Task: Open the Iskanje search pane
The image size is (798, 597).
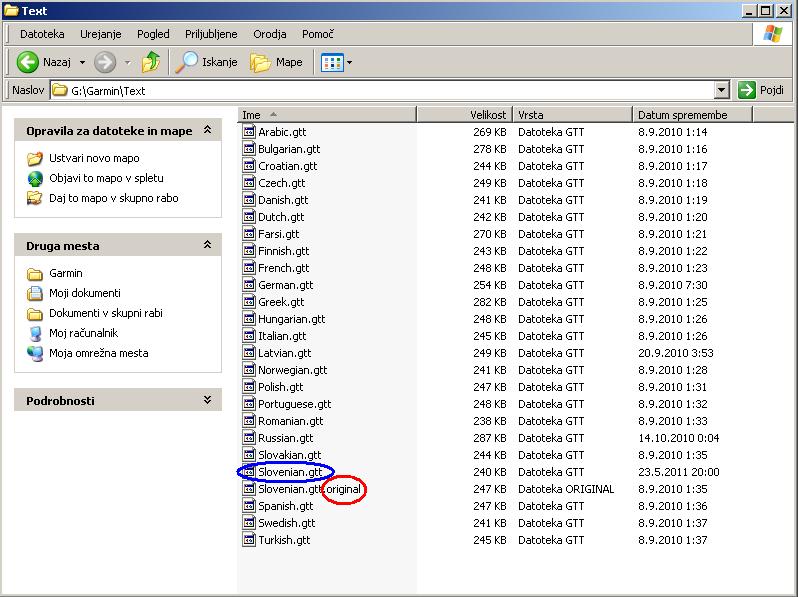Action: click(x=207, y=62)
